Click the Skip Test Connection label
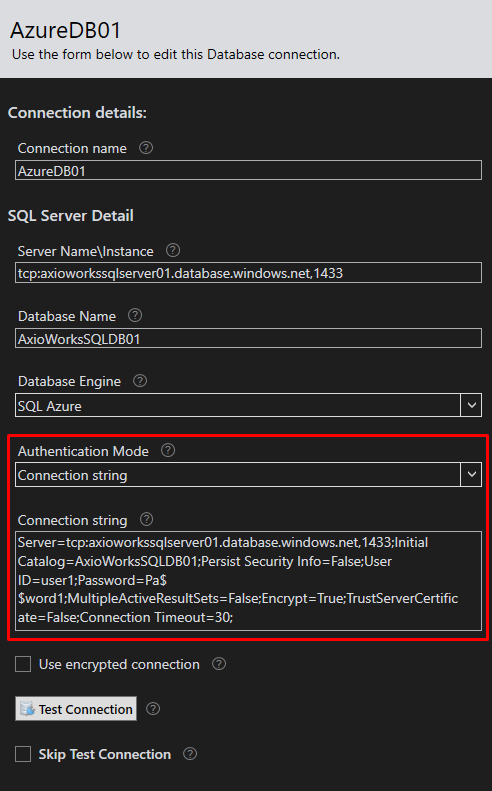 click(104, 754)
